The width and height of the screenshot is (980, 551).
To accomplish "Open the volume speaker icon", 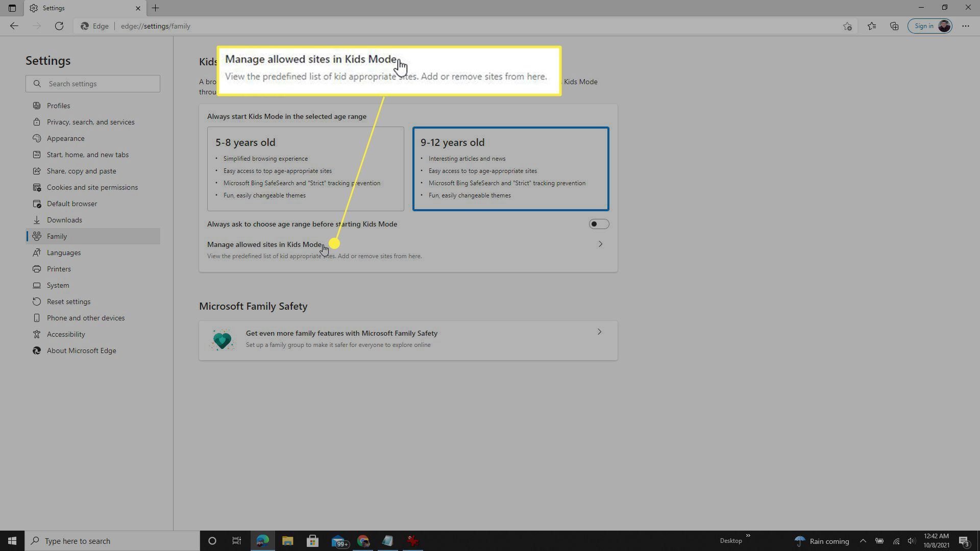I will (912, 541).
